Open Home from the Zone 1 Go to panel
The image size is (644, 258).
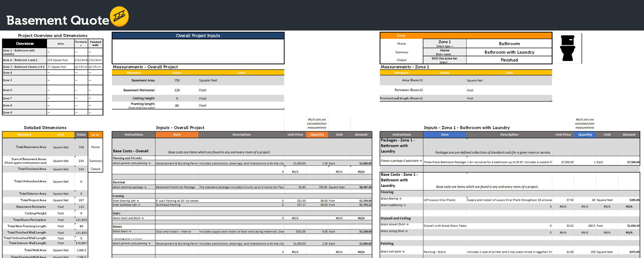click(401, 44)
